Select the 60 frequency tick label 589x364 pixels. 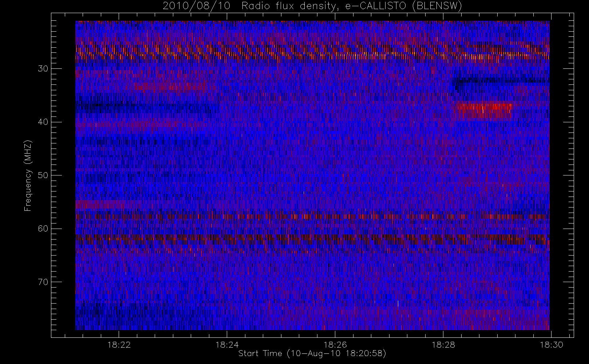click(43, 229)
